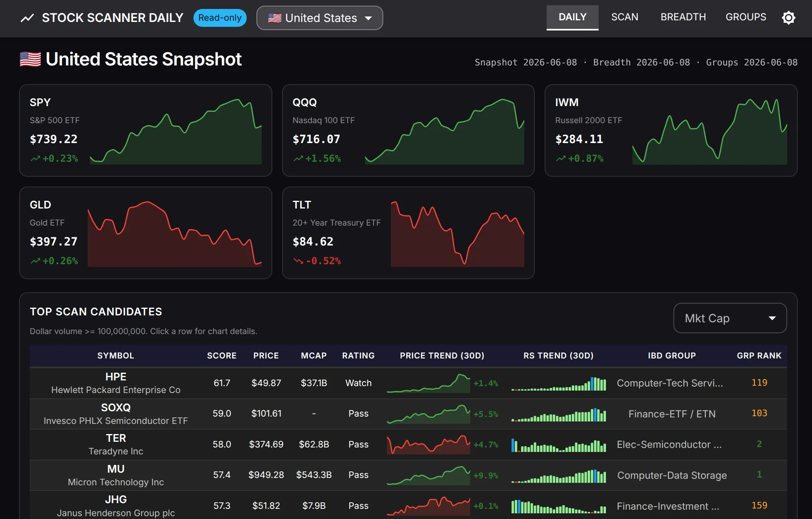Sort by MCAP column header

314,356
